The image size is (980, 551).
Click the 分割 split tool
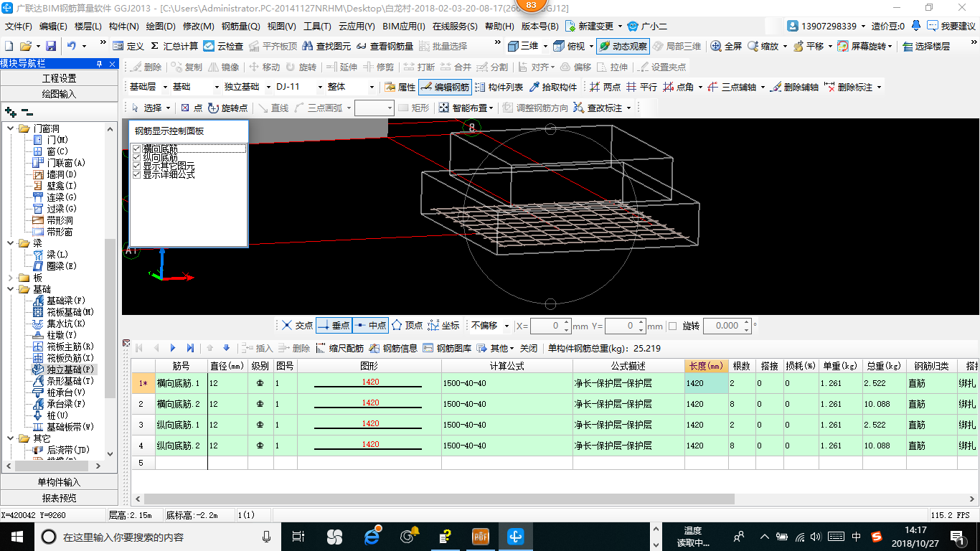(x=491, y=67)
